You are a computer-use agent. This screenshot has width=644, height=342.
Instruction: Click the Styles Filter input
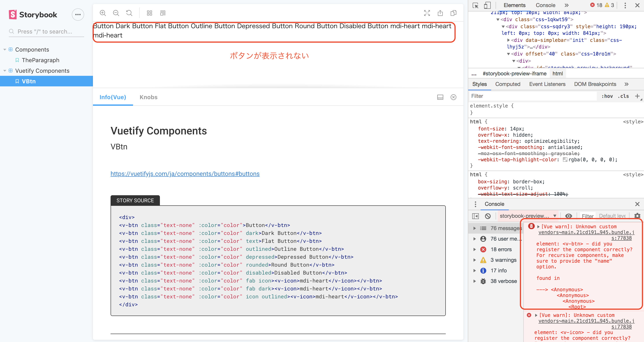[x=533, y=96]
